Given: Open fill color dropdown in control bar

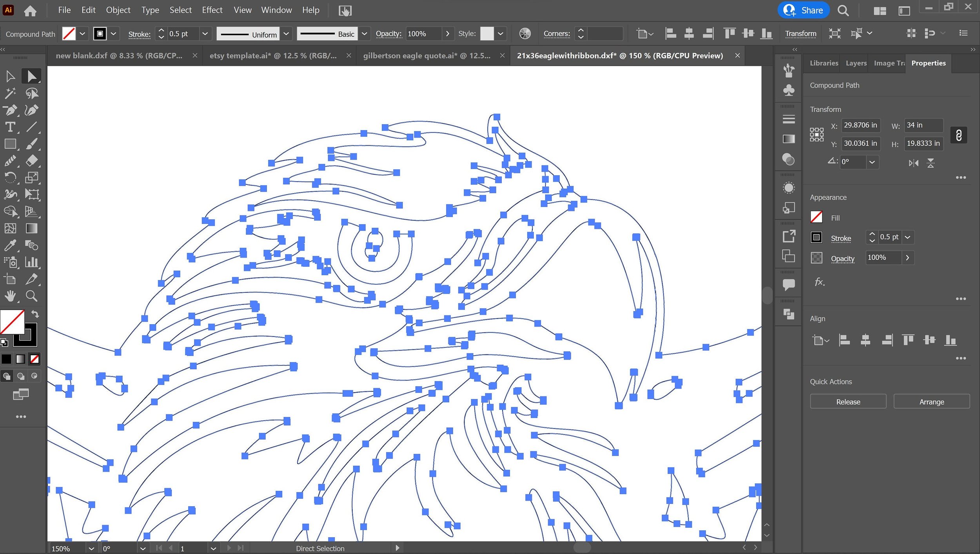Looking at the screenshot, I should (x=82, y=34).
